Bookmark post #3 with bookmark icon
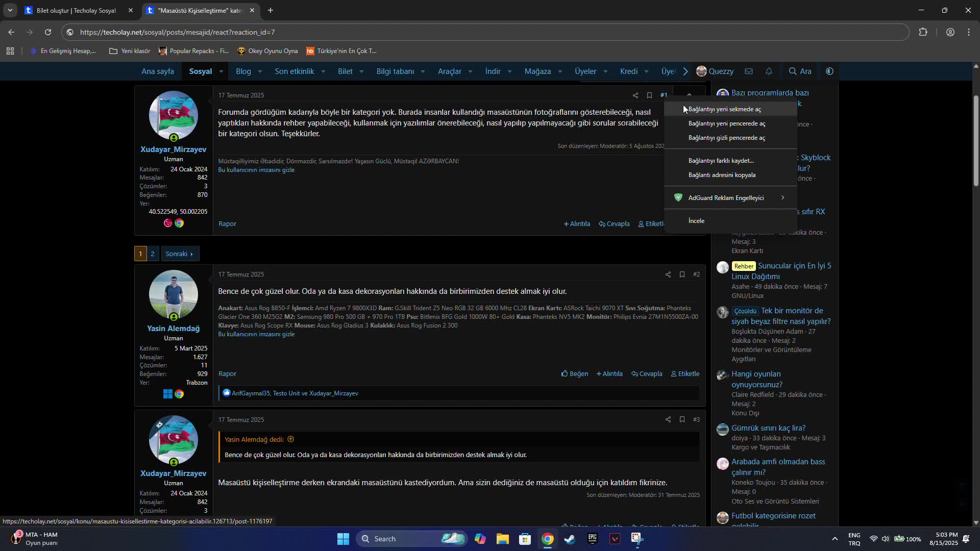This screenshot has width=980, height=551. coord(682,419)
